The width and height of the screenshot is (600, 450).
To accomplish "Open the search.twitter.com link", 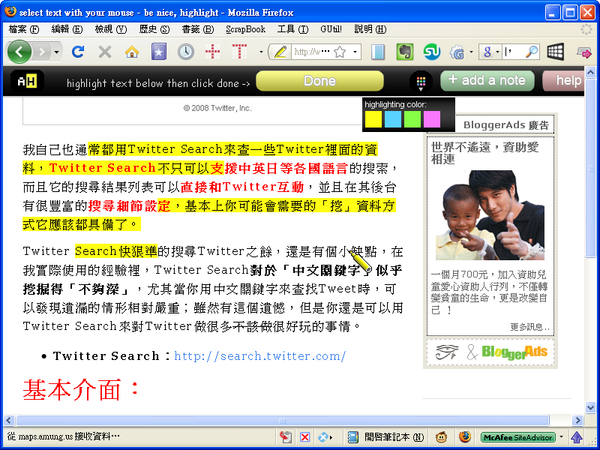I will (260, 356).
